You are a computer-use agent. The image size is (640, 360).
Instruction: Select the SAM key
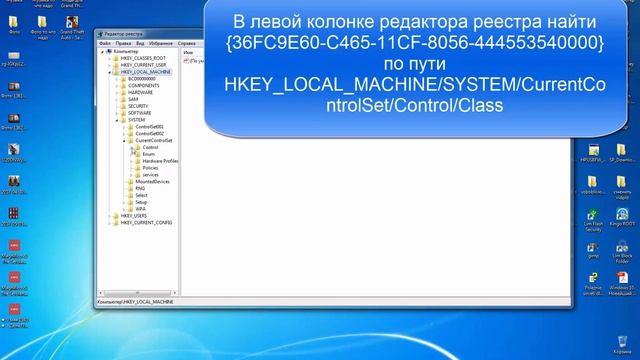pos(133,100)
